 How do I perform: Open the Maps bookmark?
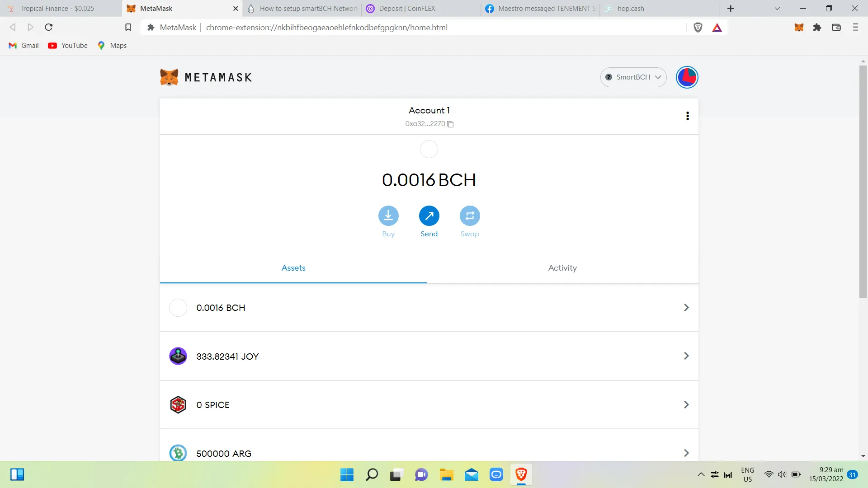[112, 46]
